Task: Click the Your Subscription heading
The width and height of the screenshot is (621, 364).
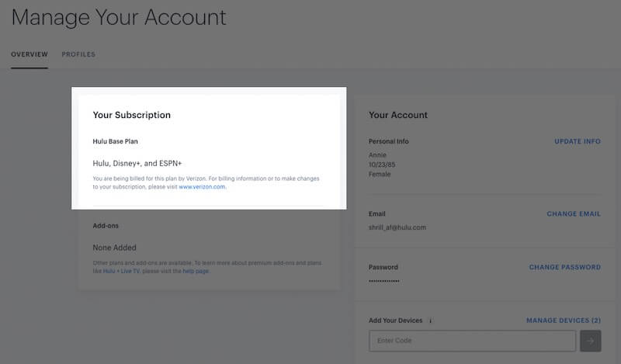Action: click(x=131, y=115)
